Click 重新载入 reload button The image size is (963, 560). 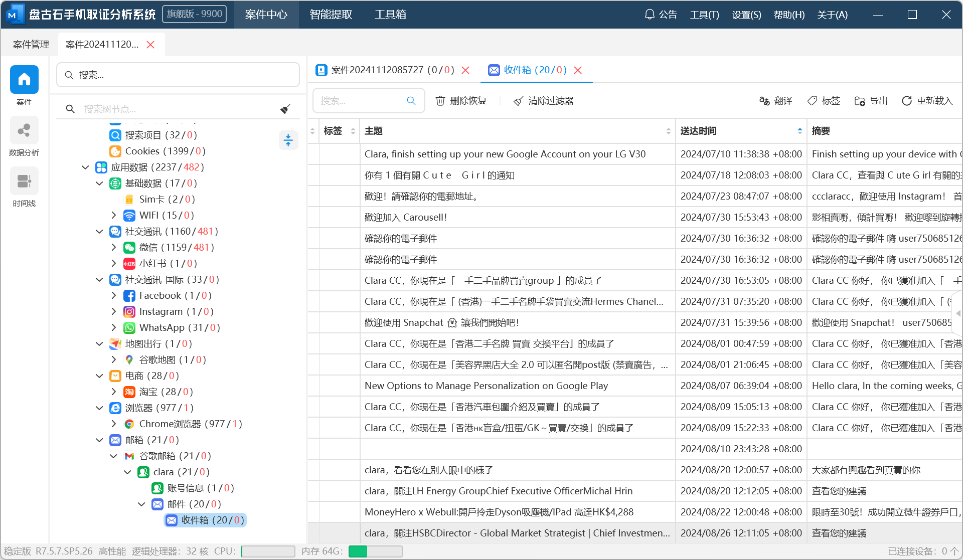[927, 101]
